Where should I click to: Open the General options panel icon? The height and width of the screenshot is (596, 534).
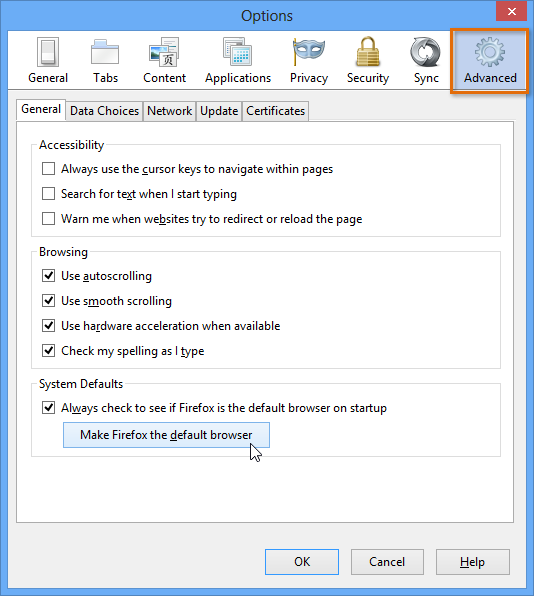(x=48, y=61)
